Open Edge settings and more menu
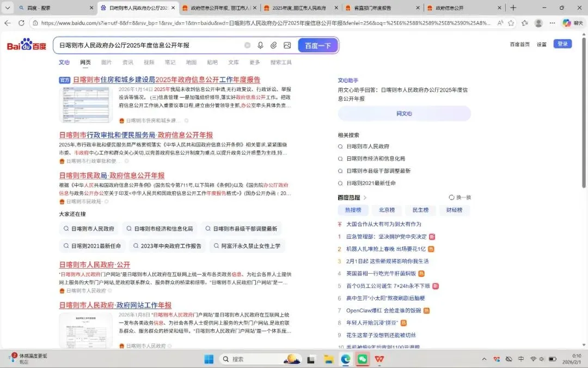Image resolution: width=588 pixels, height=368 pixels. pos(553,23)
